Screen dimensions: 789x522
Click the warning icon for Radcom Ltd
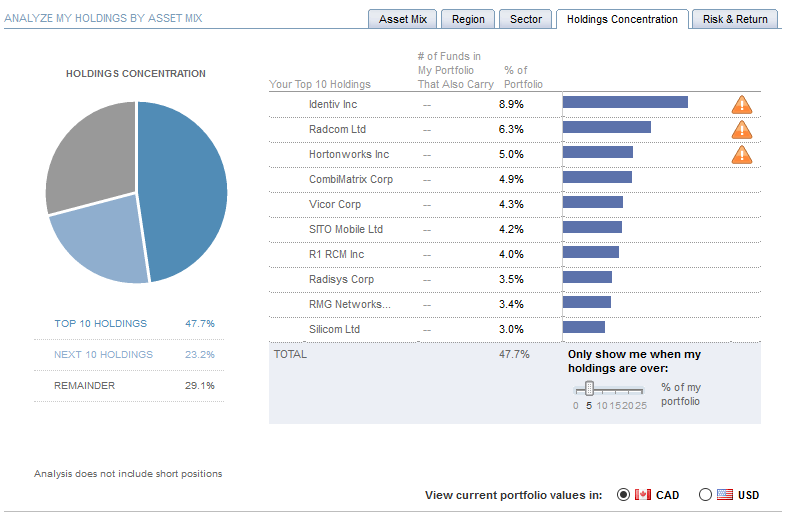point(741,129)
